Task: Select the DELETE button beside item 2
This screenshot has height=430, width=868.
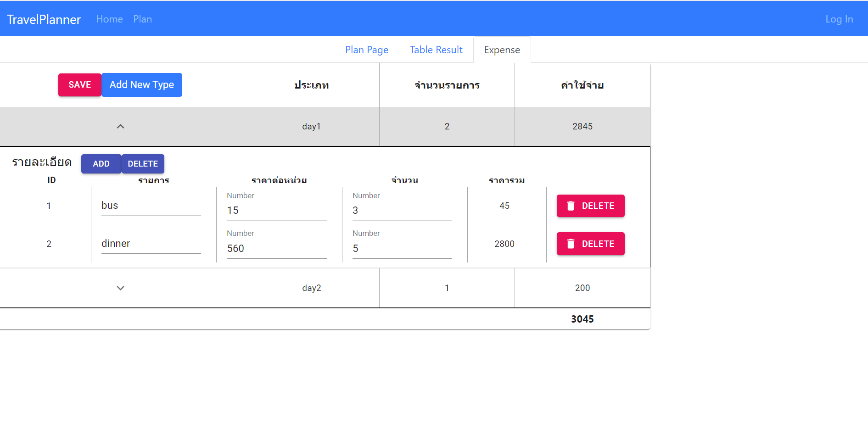Action: coord(590,244)
